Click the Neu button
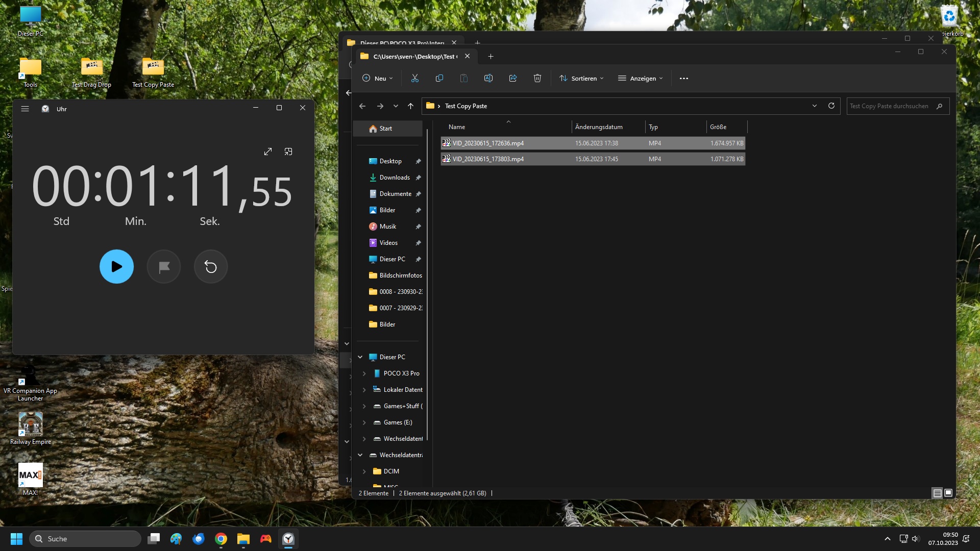Viewport: 980px width, 551px height. click(377, 78)
